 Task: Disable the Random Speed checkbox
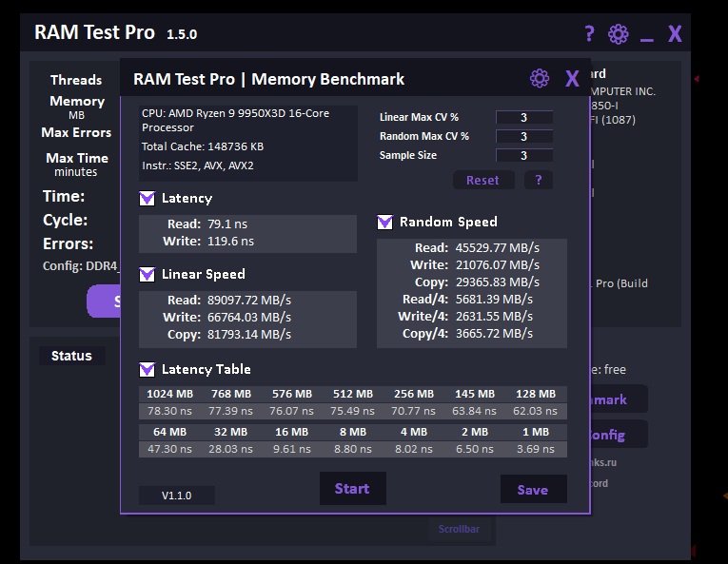(x=384, y=223)
